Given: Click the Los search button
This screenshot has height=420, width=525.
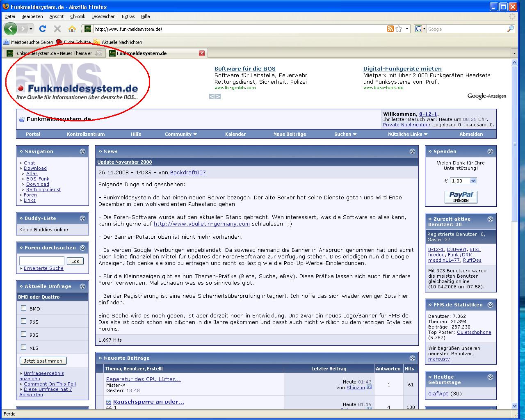Looking at the screenshot, I should coord(75,261).
